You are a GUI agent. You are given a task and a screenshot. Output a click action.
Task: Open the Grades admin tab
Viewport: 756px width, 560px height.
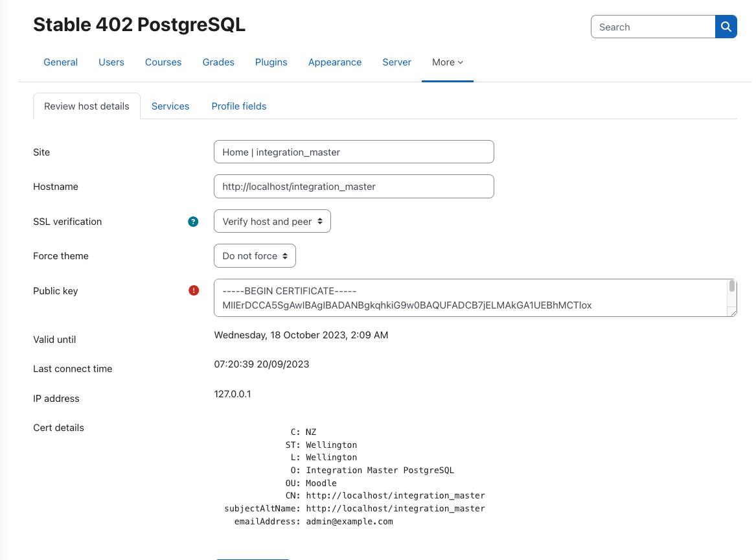pyautogui.click(x=218, y=62)
